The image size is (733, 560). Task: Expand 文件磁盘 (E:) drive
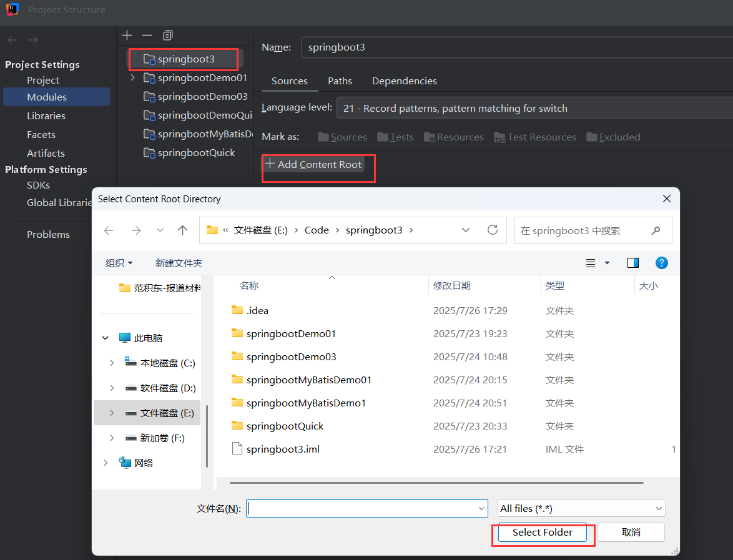[112, 413]
